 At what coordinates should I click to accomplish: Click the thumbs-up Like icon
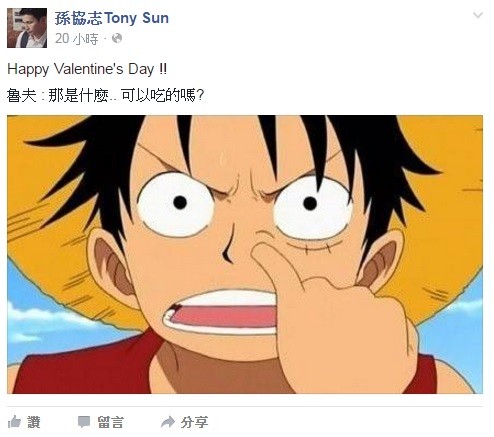tap(14, 422)
